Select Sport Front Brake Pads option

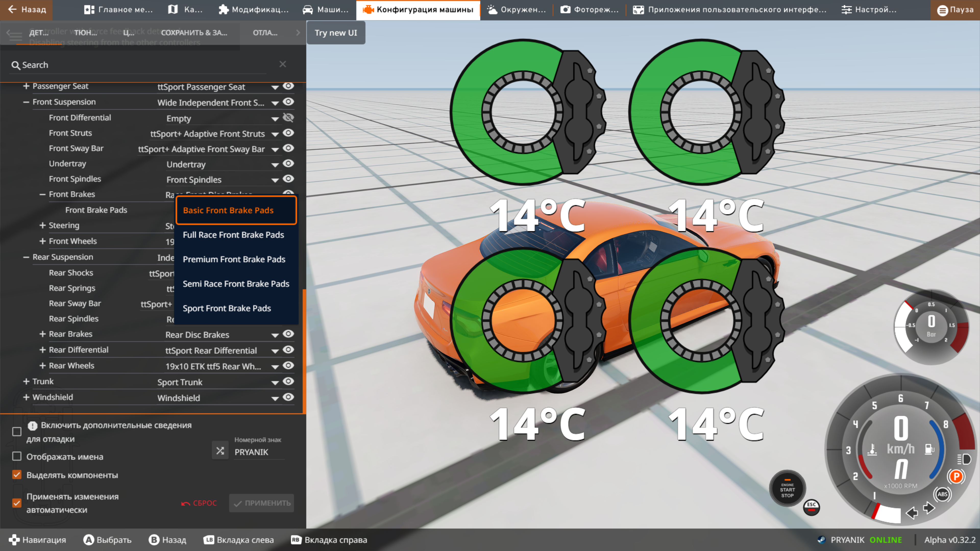point(227,308)
